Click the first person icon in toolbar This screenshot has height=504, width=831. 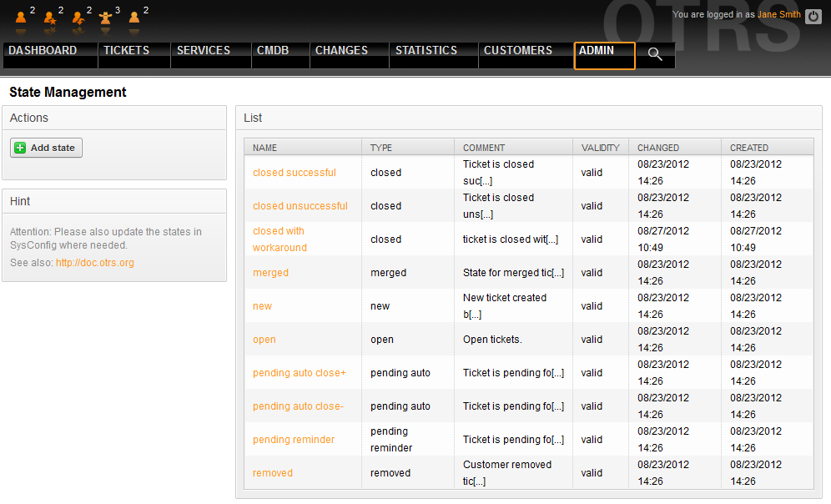(x=21, y=17)
